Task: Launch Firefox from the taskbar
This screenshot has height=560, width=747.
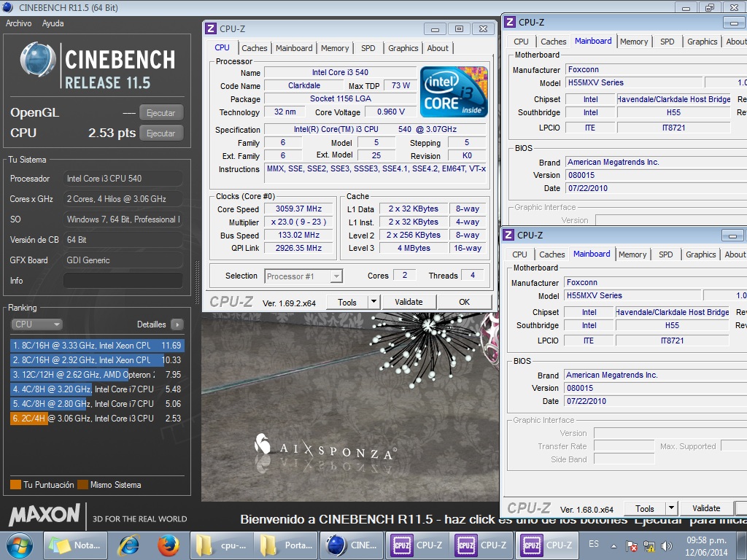Action: 169,545
